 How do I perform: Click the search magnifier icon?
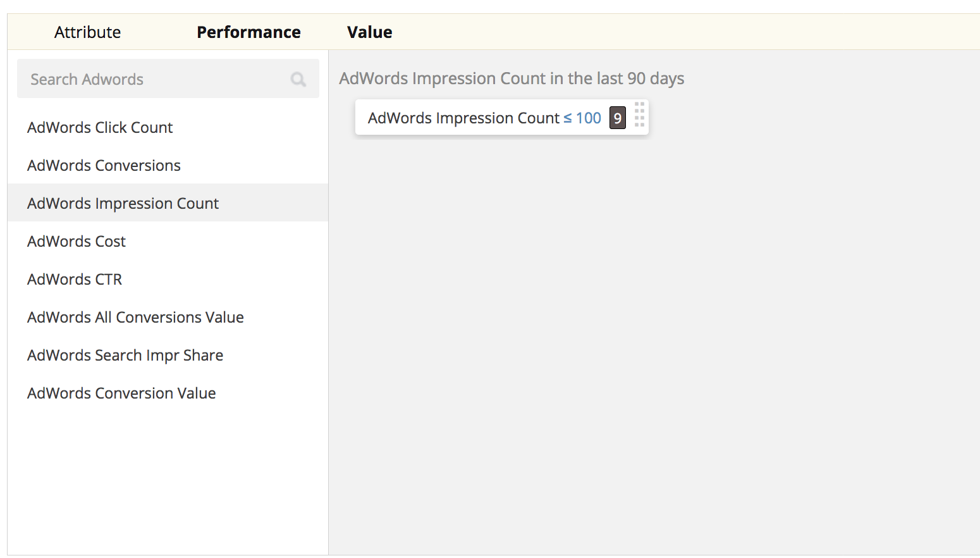click(x=298, y=79)
